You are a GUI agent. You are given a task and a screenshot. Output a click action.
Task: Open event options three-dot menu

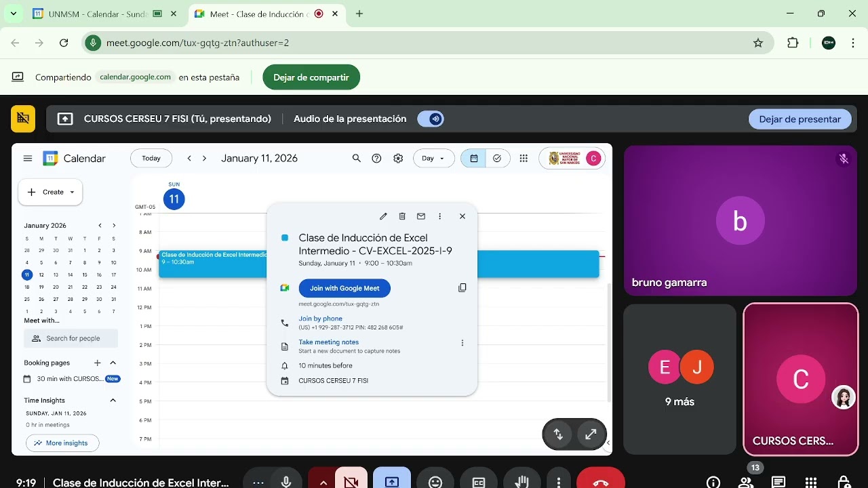tap(440, 216)
